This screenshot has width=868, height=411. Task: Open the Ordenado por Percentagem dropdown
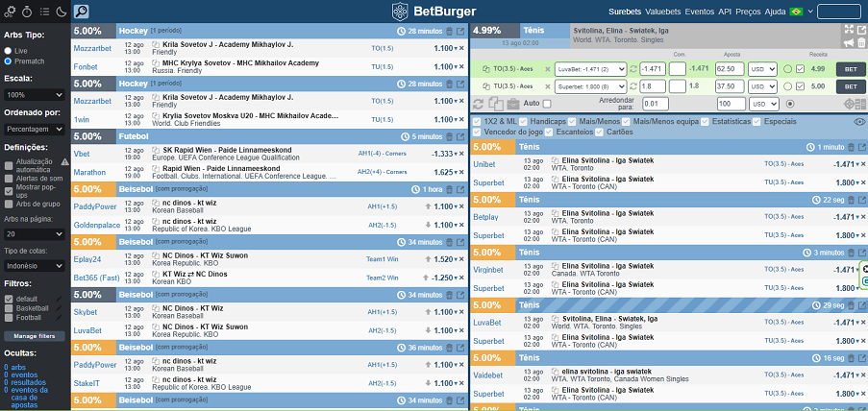pyautogui.click(x=35, y=129)
